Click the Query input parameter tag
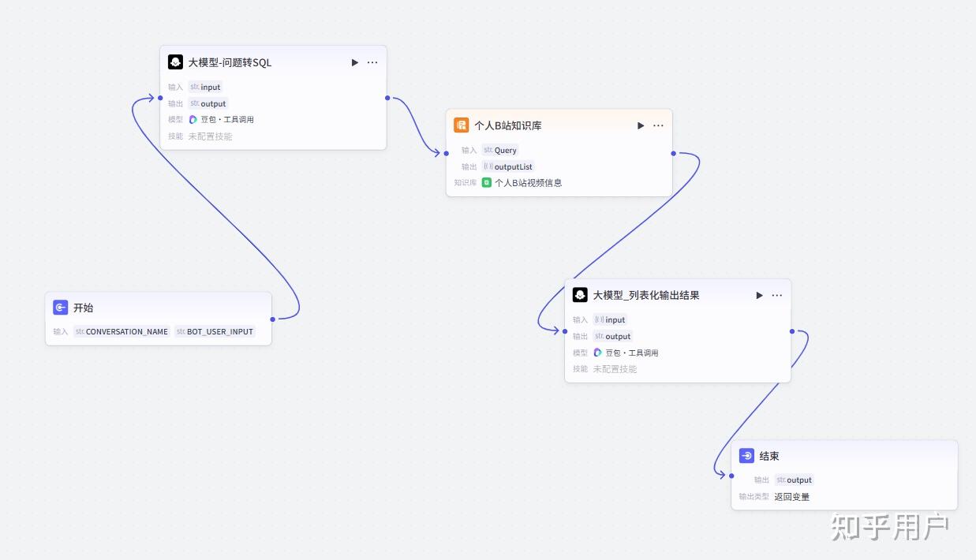 pyautogui.click(x=500, y=150)
